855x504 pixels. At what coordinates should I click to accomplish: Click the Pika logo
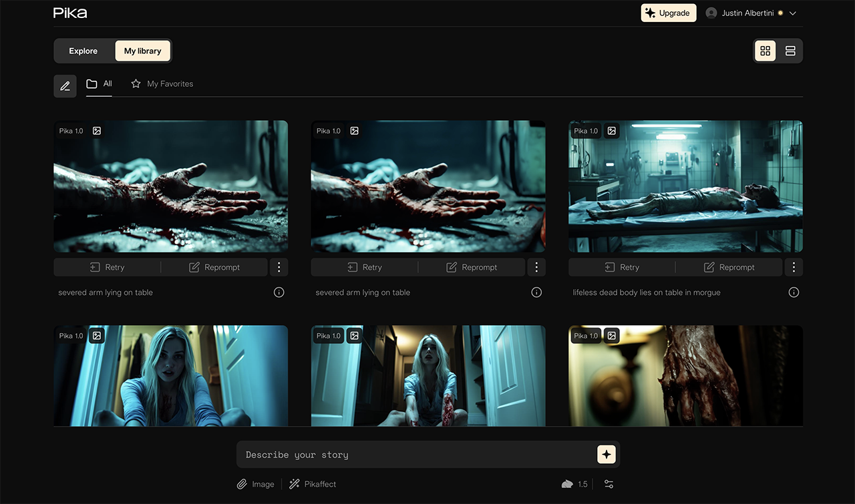click(70, 13)
